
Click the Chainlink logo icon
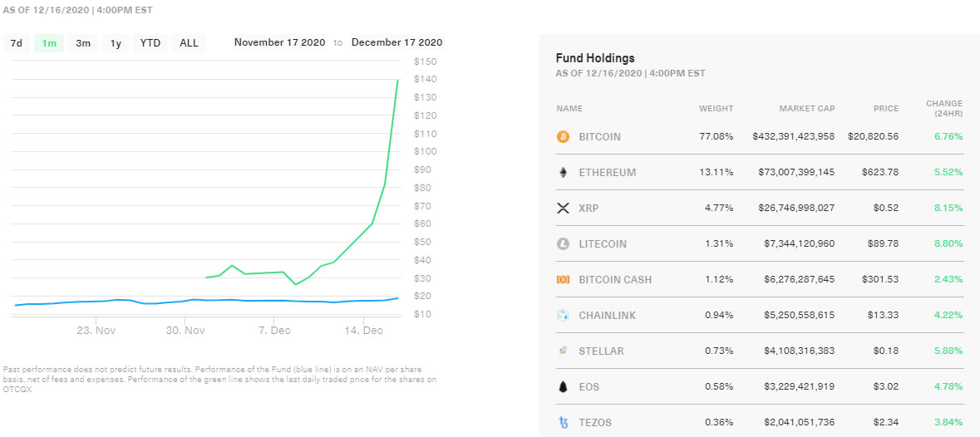(x=563, y=315)
